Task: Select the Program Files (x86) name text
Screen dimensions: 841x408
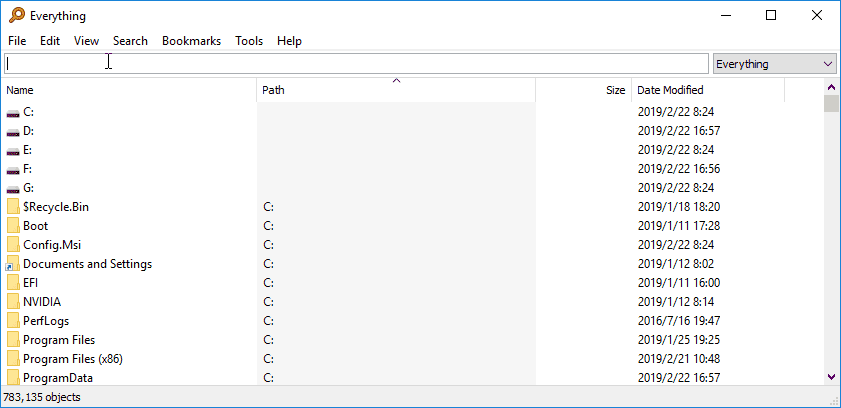Action: (73, 359)
